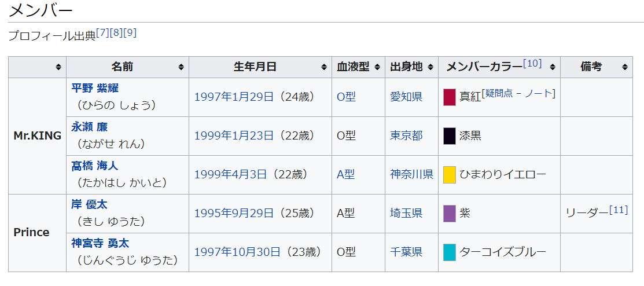Follow the 1999年4月3日 date link
The width and height of the screenshot is (644, 286).
pos(230,174)
